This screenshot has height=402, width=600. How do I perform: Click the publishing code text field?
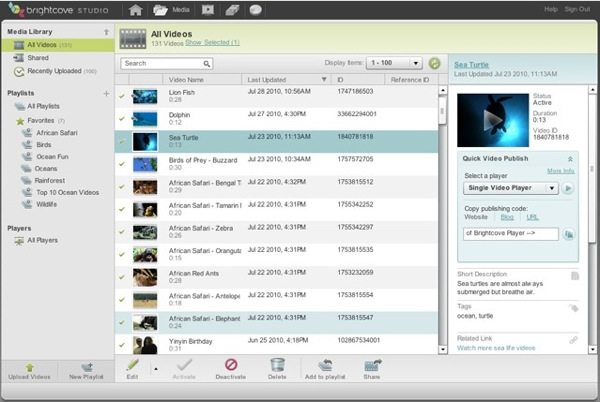pos(511,234)
